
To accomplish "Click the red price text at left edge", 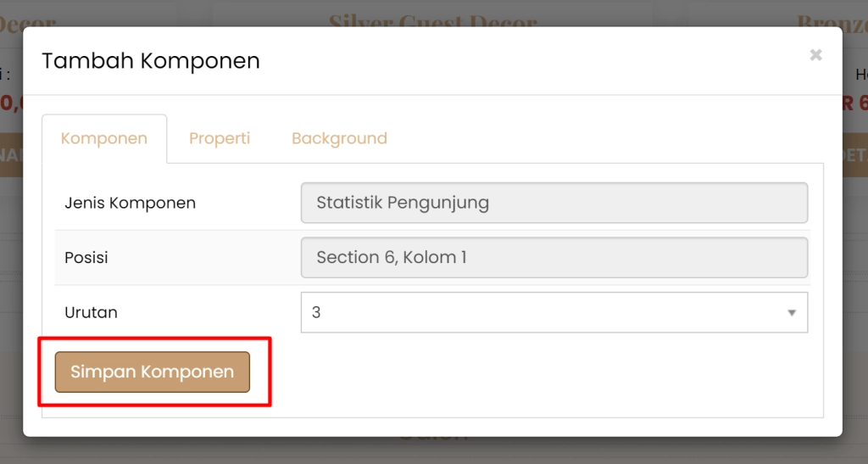I will pos(10,103).
